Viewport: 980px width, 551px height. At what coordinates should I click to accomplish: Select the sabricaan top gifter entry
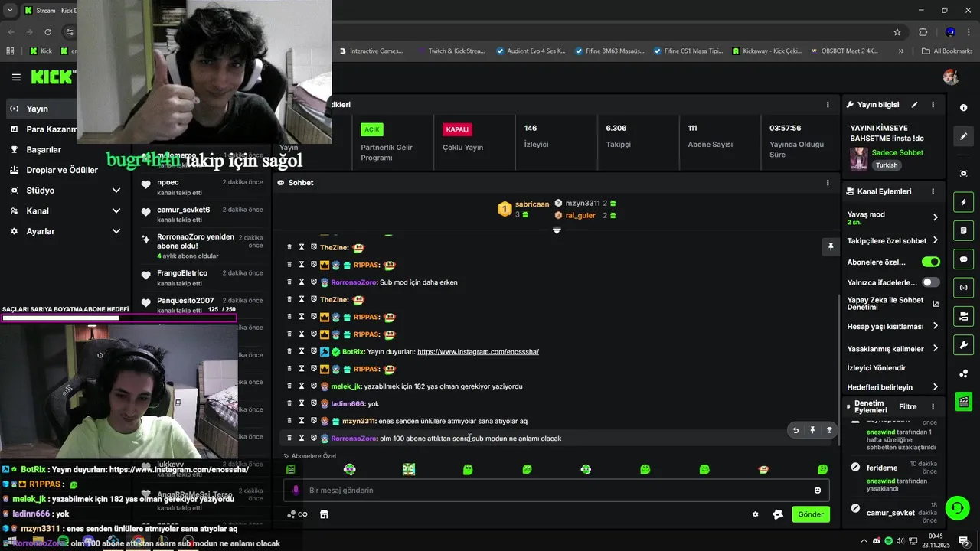click(x=524, y=209)
